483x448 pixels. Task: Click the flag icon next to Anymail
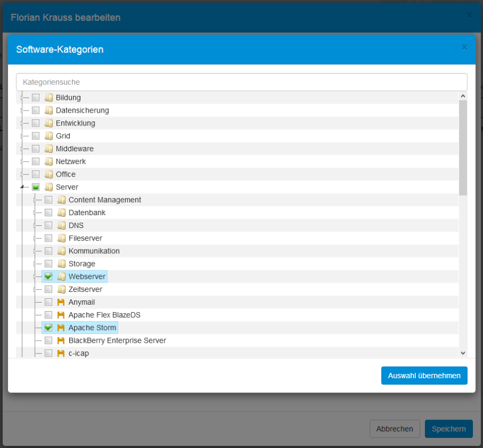(x=61, y=302)
